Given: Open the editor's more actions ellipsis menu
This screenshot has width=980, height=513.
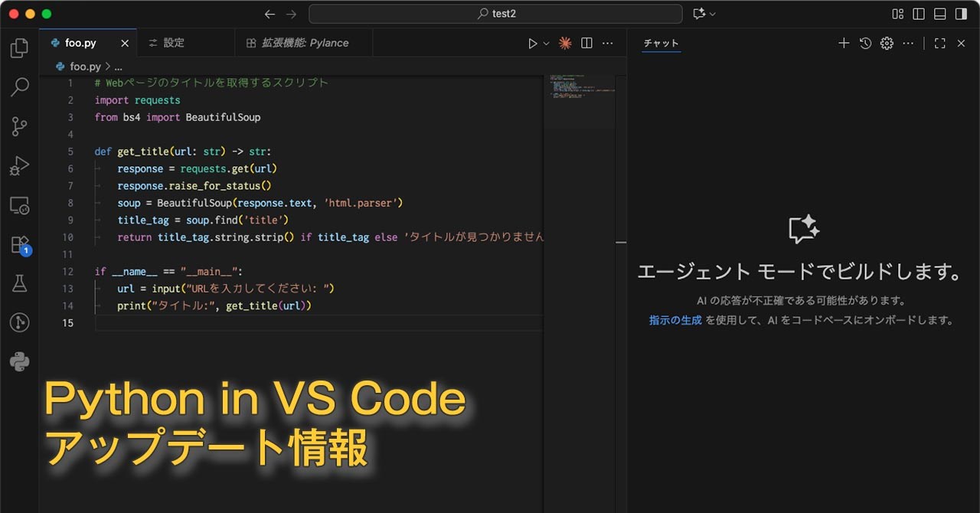Looking at the screenshot, I should 608,44.
